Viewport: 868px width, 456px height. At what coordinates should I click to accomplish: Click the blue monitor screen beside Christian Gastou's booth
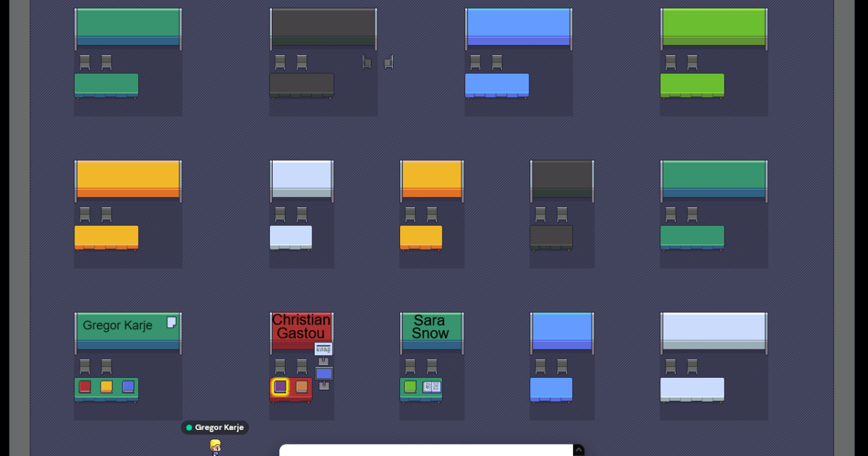pos(324,373)
